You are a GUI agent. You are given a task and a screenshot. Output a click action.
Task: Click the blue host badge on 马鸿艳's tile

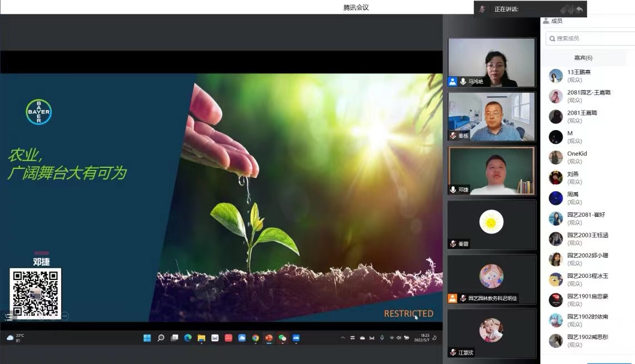(x=453, y=82)
